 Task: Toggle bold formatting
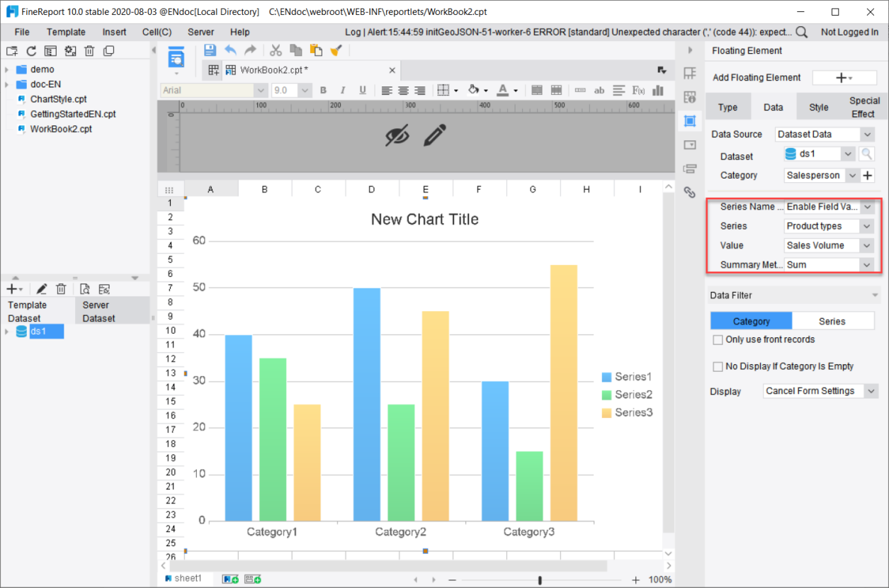[x=323, y=90]
